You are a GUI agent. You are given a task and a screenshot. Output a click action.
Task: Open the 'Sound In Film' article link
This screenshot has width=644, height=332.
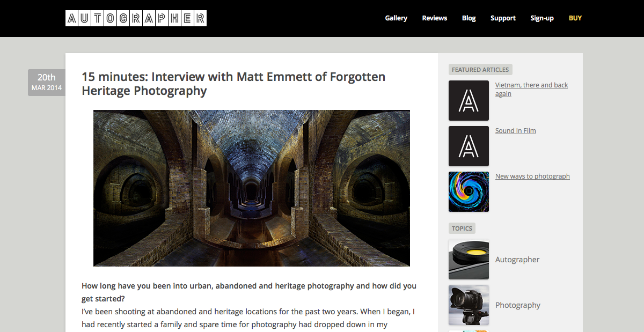point(516,131)
